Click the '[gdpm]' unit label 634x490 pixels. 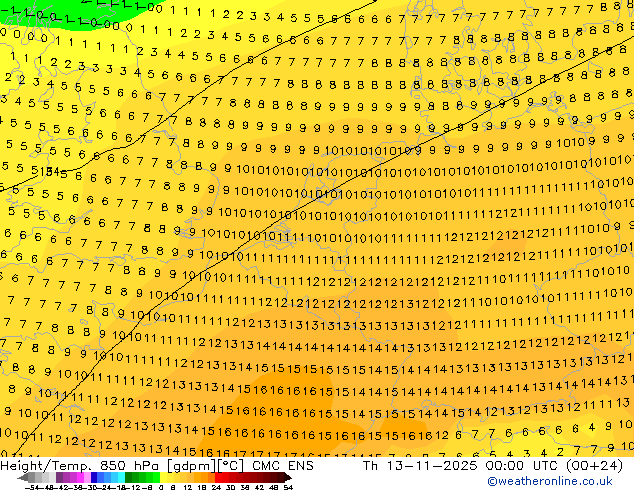(x=192, y=466)
